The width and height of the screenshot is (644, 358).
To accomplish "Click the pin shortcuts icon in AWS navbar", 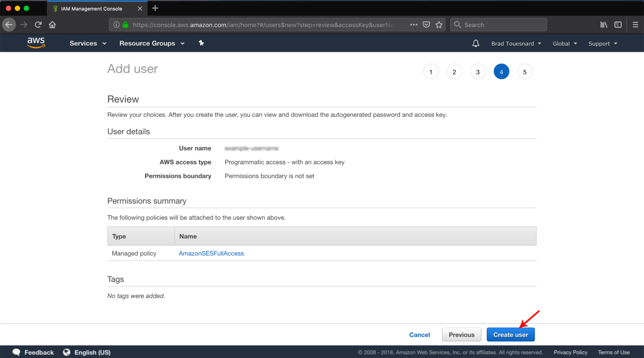I will (x=201, y=43).
